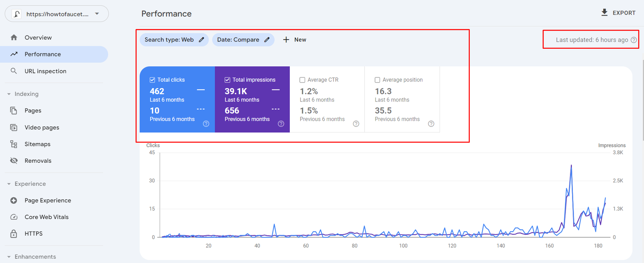Enable the Average CTR checkbox
Screen dimensions: 644x263
(302, 80)
